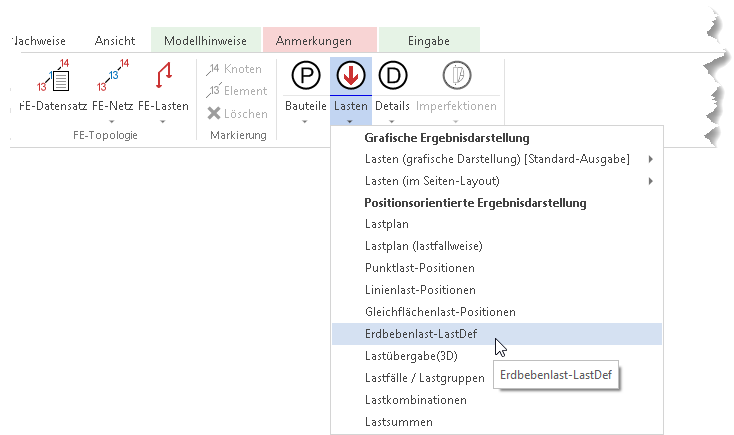Viewport: 734px width, 435px height.
Task: Click the Imperfektionen icon
Action: tap(456, 76)
